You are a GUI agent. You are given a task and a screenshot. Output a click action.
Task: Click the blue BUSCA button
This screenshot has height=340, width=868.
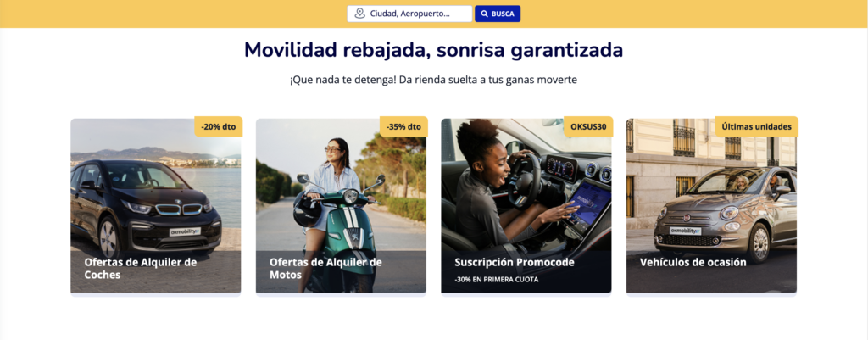[498, 14]
